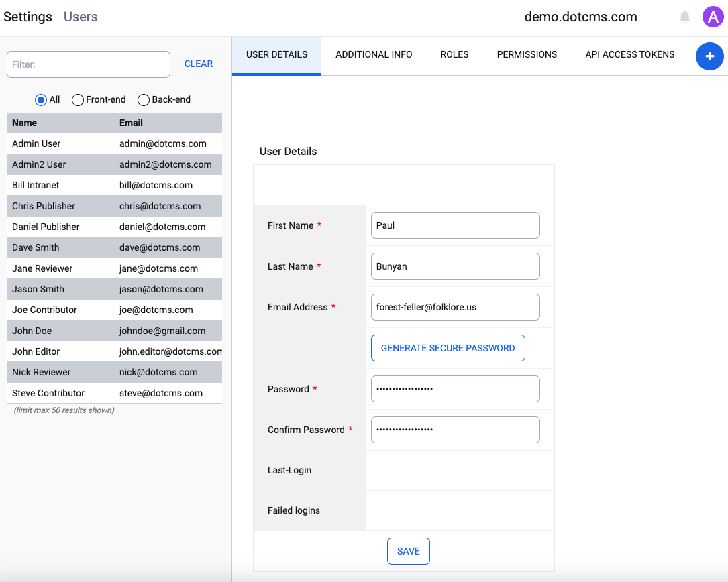The width and height of the screenshot is (728, 582).
Task: Click the notifications bell icon
Action: coord(684,17)
